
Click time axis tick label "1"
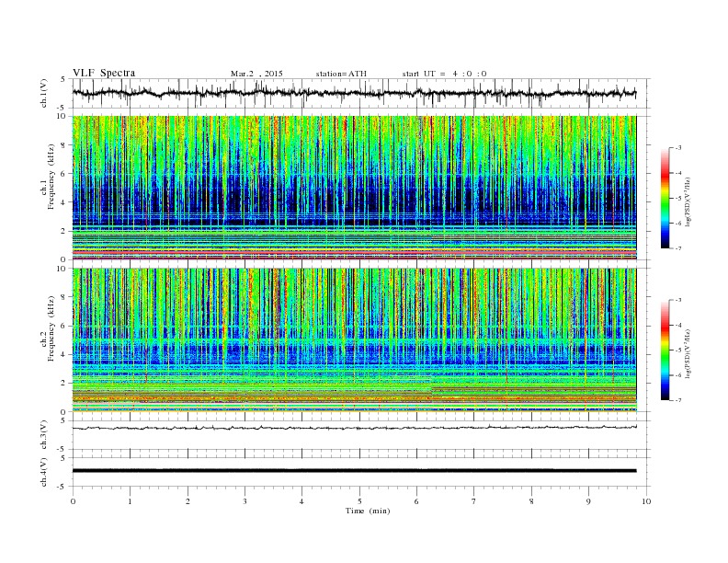pyautogui.click(x=130, y=501)
